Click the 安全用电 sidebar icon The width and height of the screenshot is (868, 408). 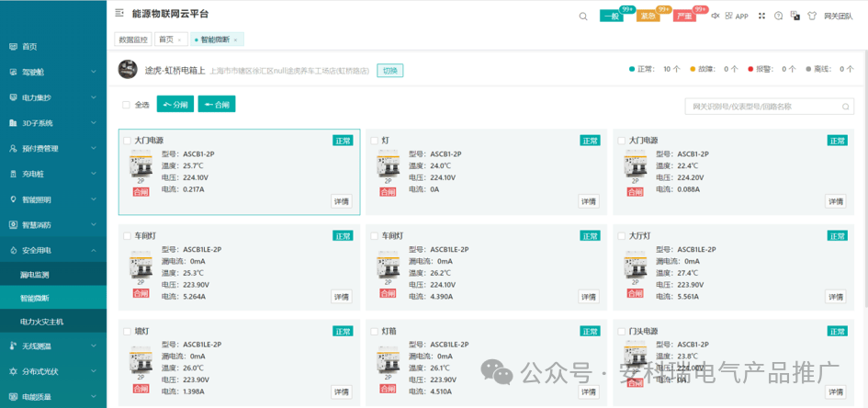(13, 250)
